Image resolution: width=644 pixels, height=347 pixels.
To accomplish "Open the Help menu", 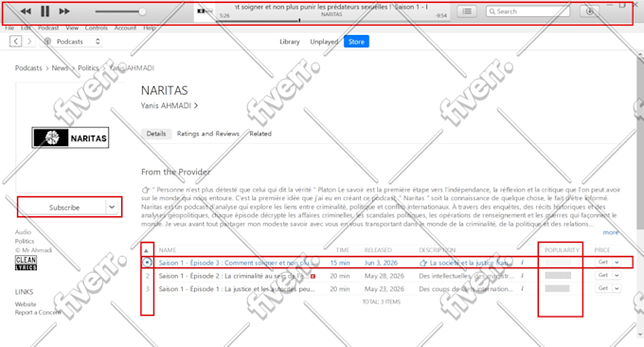I will coord(150,27).
